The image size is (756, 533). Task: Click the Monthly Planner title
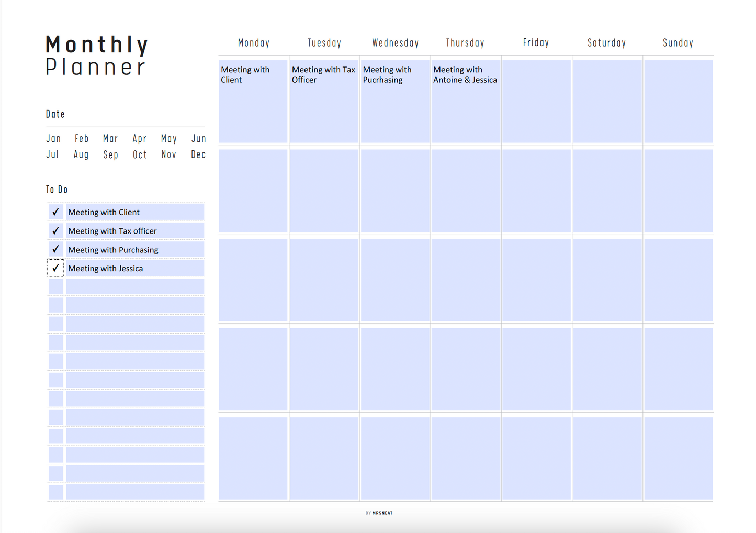97,55
